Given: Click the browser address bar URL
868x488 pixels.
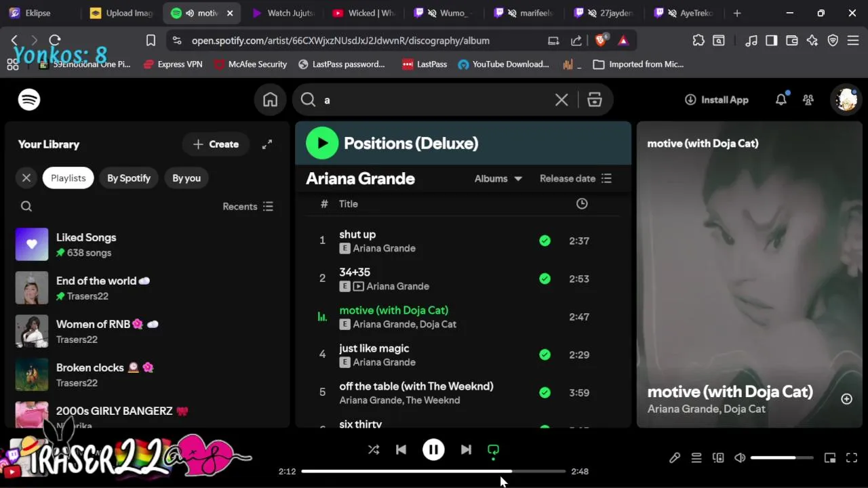Looking at the screenshot, I should coord(340,41).
